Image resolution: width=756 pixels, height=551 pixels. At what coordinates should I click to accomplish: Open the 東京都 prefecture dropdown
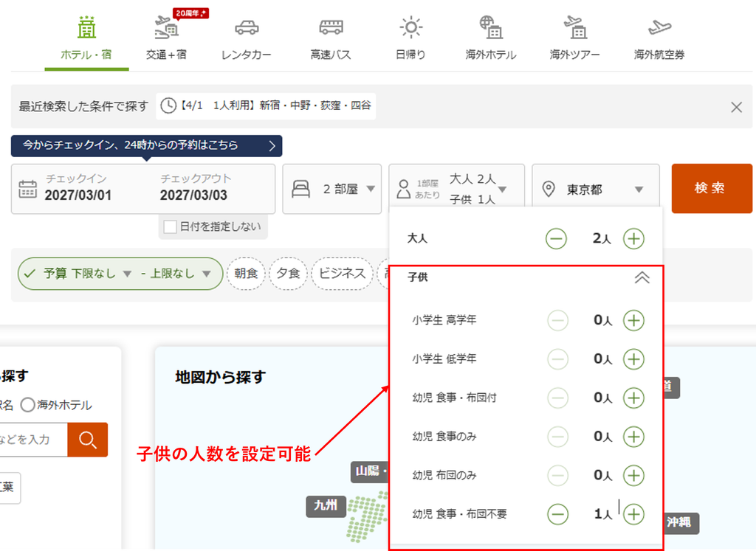coord(596,189)
